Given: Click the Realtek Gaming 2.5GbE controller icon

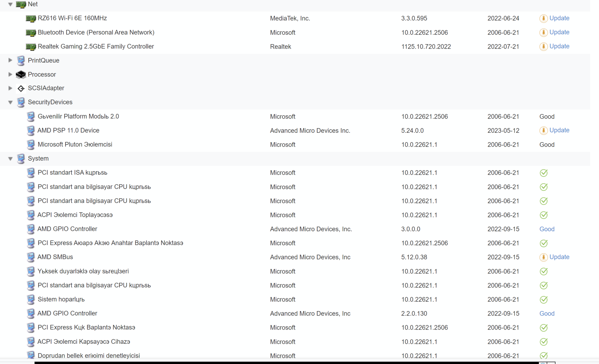Looking at the screenshot, I should tap(31, 47).
